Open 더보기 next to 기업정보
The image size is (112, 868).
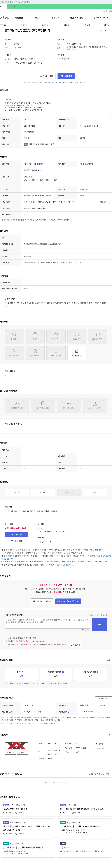tap(108, 735)
